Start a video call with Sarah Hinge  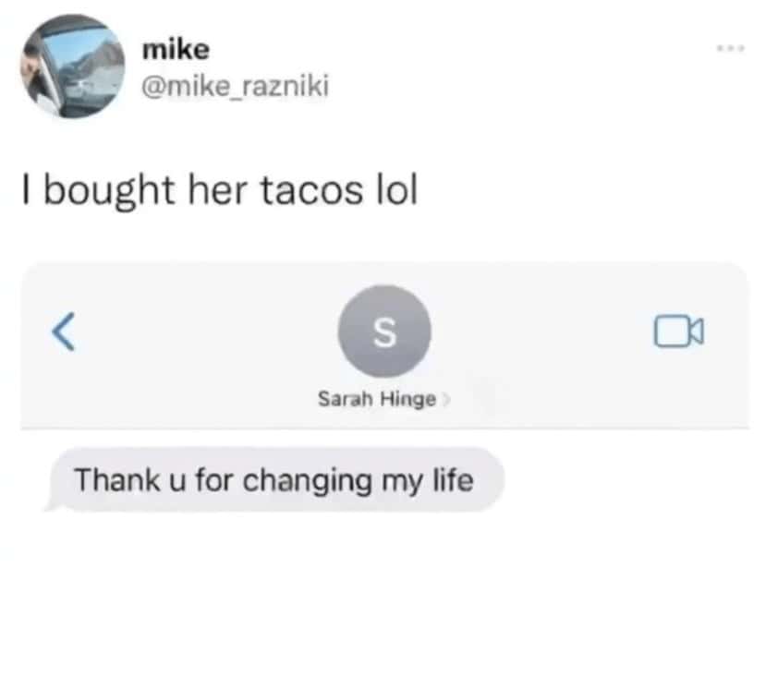(x=678, y=331)
